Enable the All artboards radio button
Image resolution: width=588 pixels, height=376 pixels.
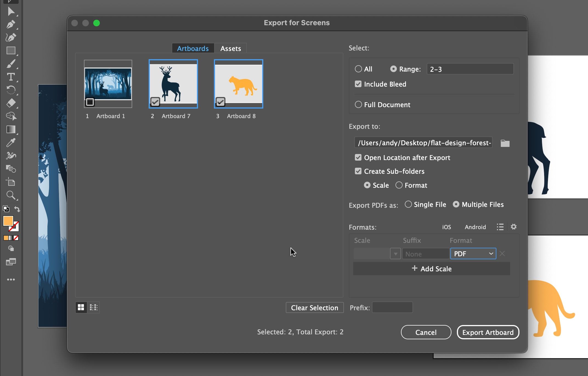point(358,69)
